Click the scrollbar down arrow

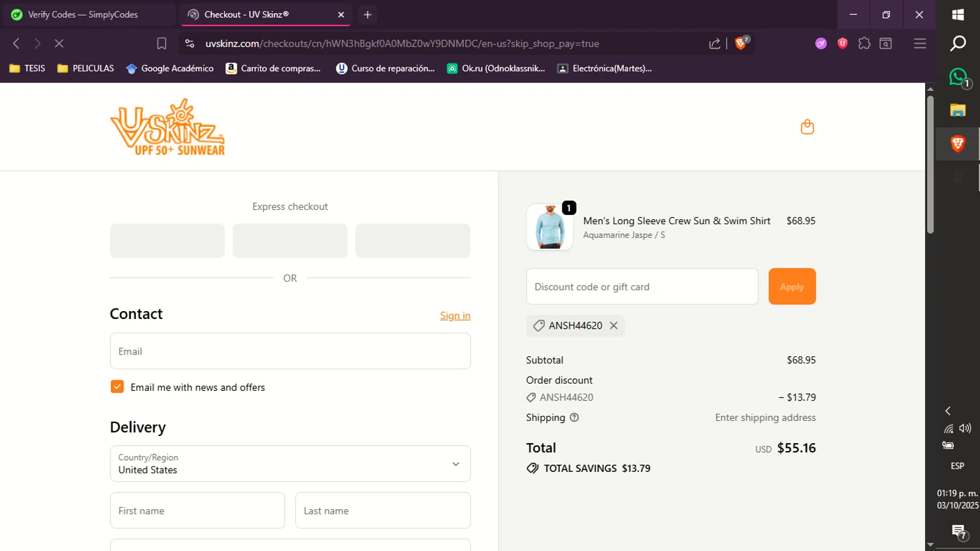pyautogui.click(x=930, y=545)
